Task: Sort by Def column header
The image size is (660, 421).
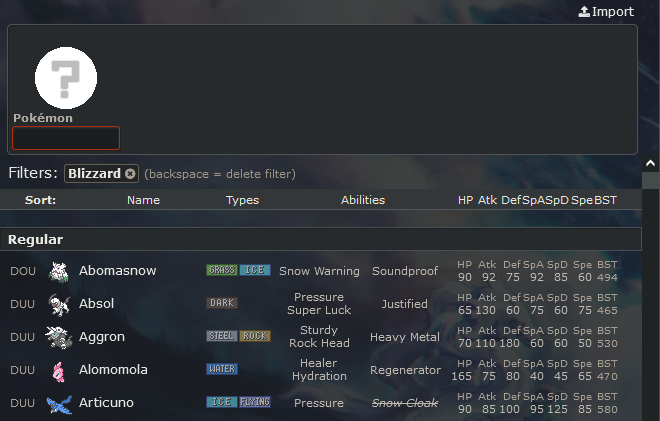Action: pos(511,200)
